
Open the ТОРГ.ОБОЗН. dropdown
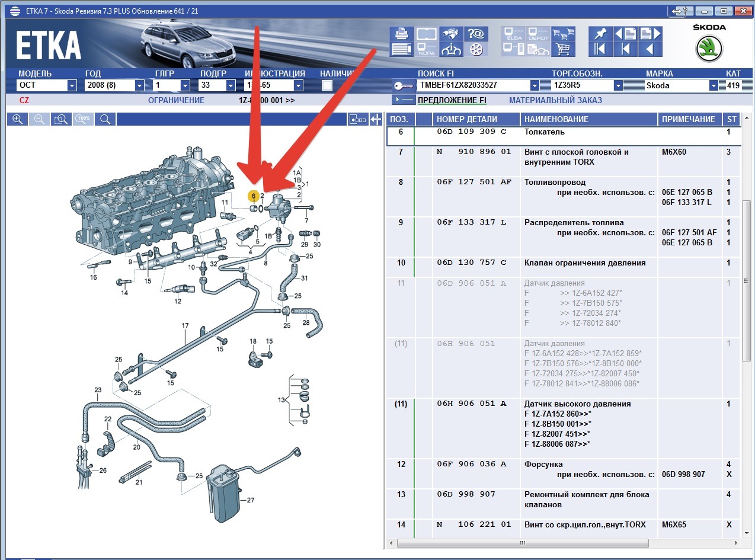(x=619, y=85)
